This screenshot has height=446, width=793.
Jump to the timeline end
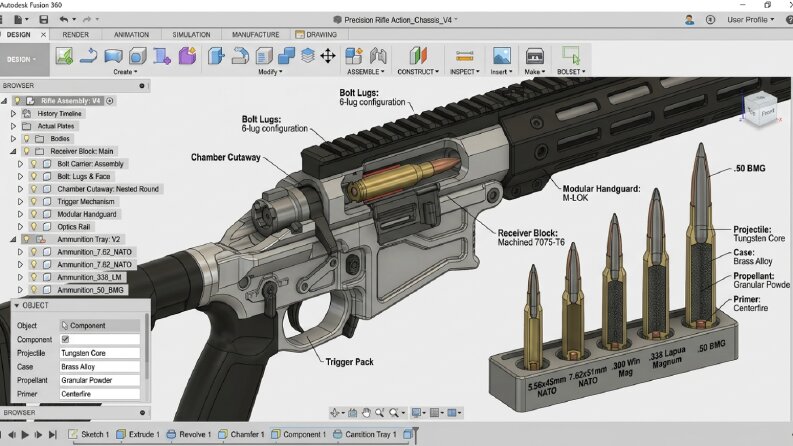[x=53, y=434]
